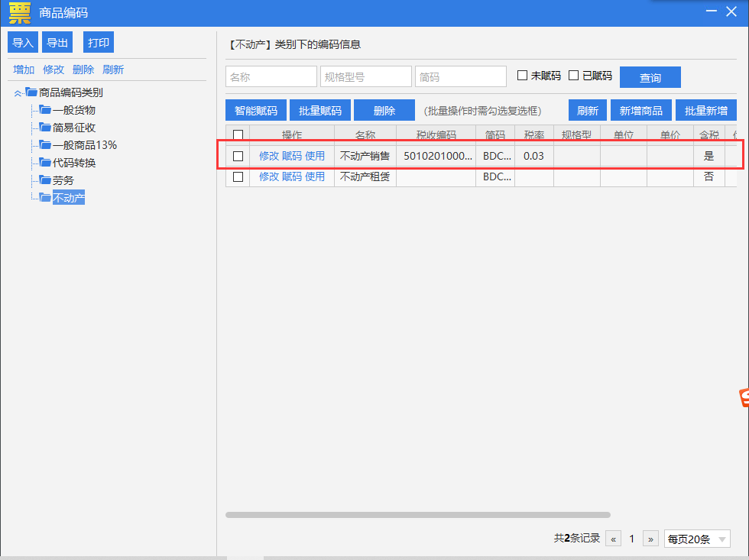Click the 简易征收 folder icon
Image resolution: width=749 pixels, height=560 pixels.
coord(45,128)
